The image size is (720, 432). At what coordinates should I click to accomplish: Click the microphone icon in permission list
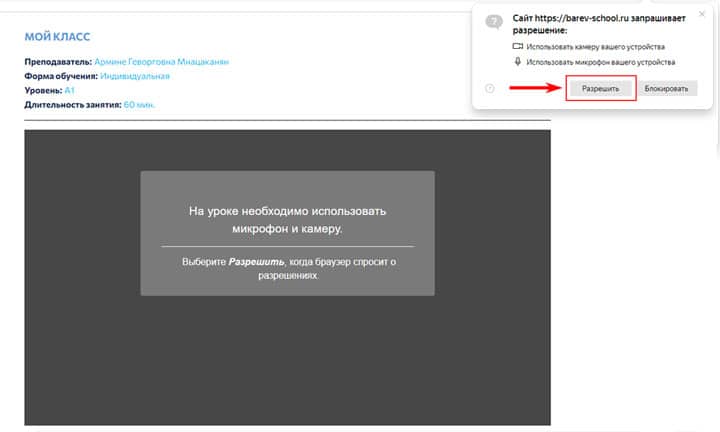coord(518,62)
